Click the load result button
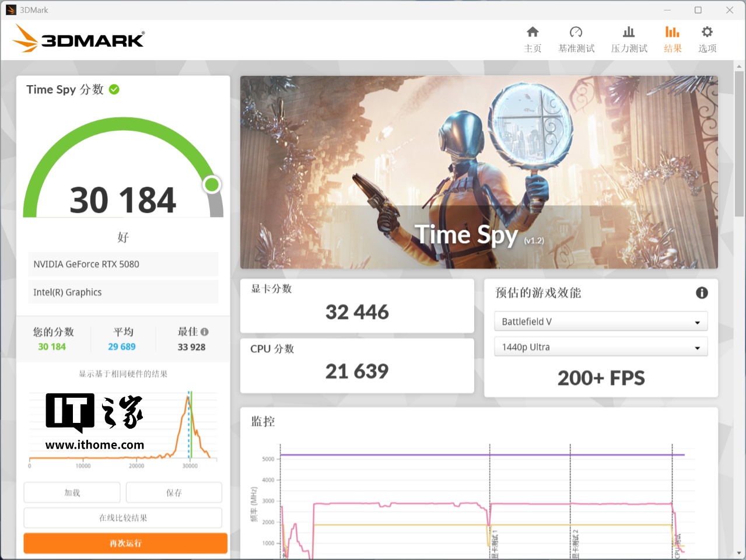 coord(72,493)
